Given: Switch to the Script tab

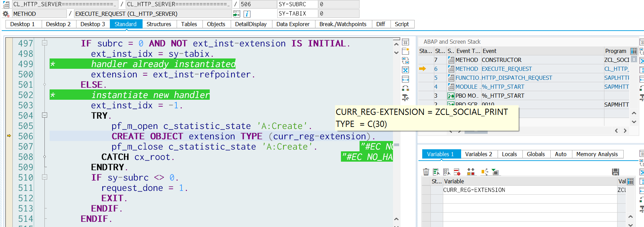Looking at the screenshot, I should click(402, 24).
